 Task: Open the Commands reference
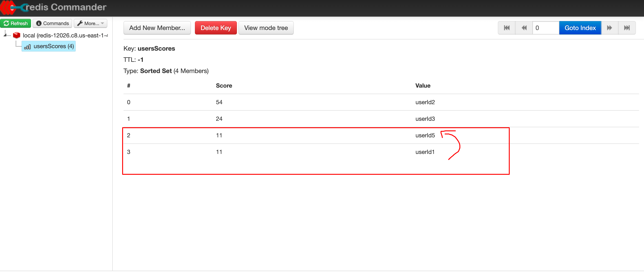tap(52, 23)
